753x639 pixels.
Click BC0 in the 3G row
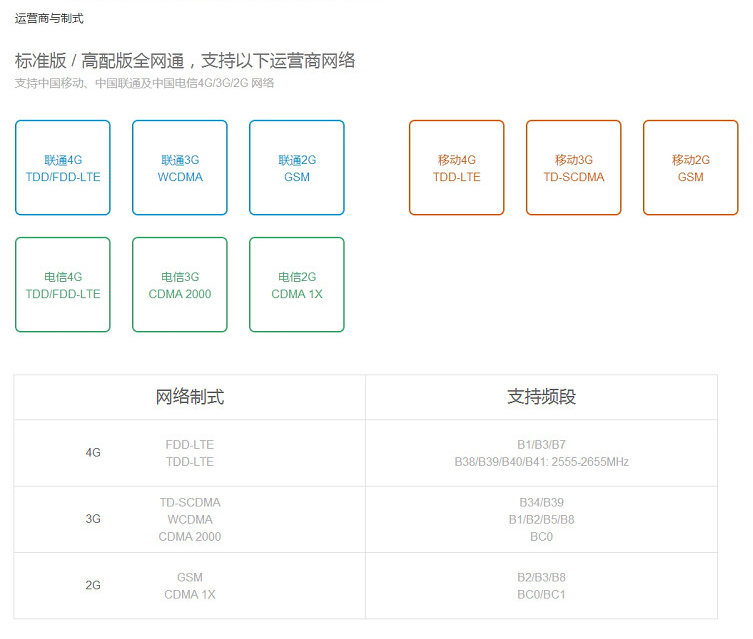click(541, 537)
